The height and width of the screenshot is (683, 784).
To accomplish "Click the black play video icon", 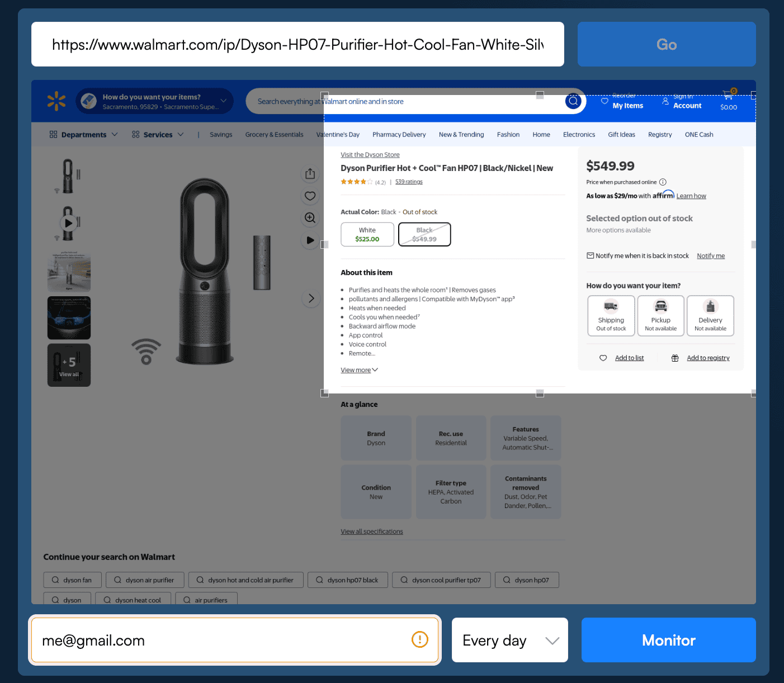I will (310, 240).
